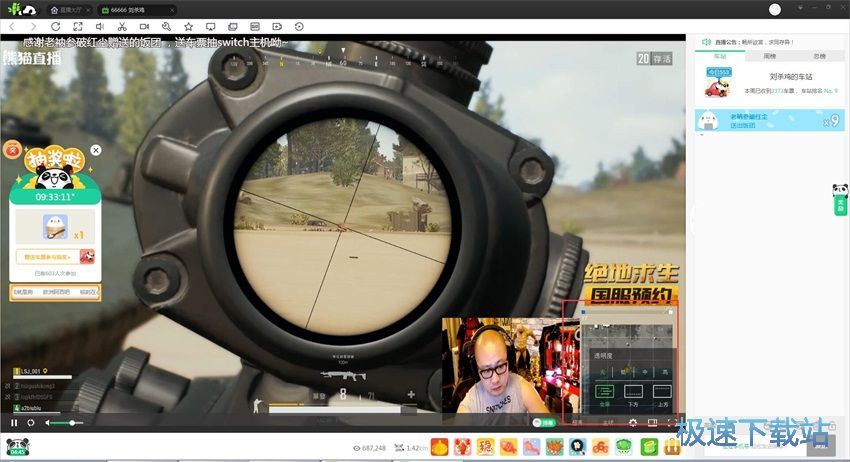The image size is (850, 462).
Task: Send the orange tangerine gift
Action: tap(440, 447)
